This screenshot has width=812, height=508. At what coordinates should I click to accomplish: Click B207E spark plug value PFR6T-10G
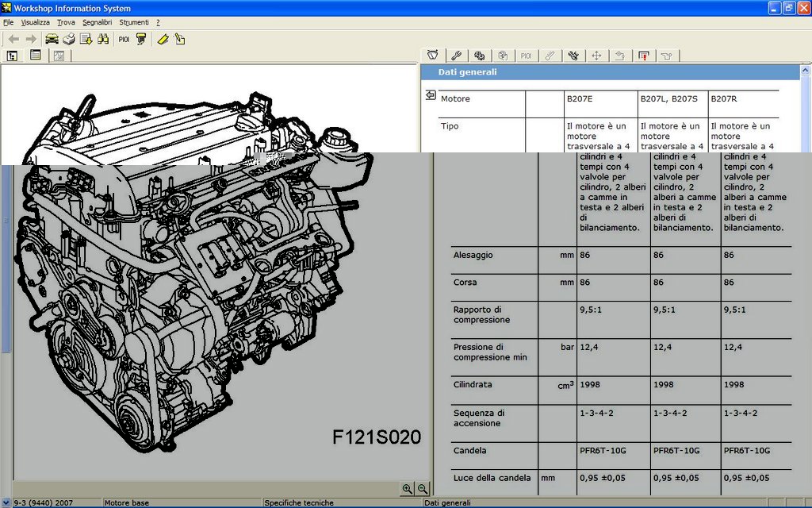603,451
